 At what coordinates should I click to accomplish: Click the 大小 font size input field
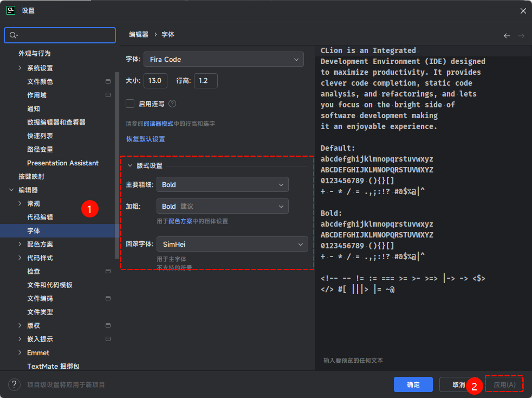pyautogui.click(x=155, y=81)
